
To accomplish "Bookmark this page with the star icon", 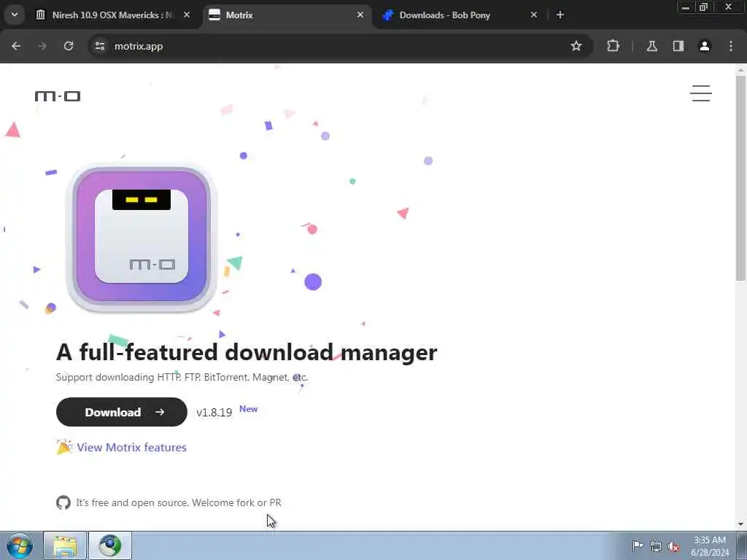I will click(576, 46).
